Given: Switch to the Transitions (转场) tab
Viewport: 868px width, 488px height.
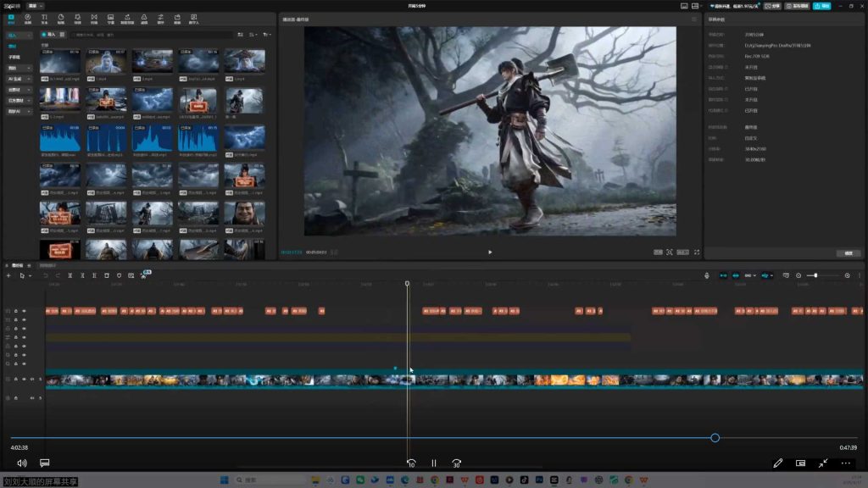Looking at the screenshot, I should coord(94,19).
